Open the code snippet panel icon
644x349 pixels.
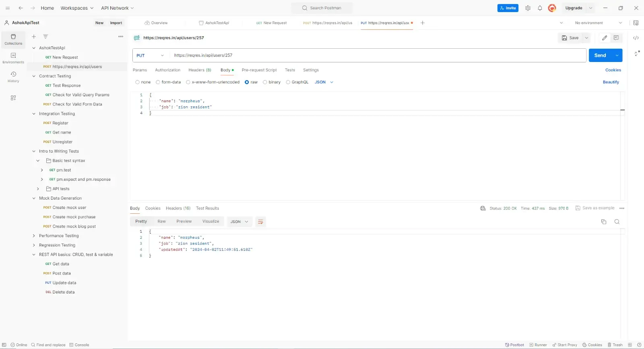tap(636, 38)
